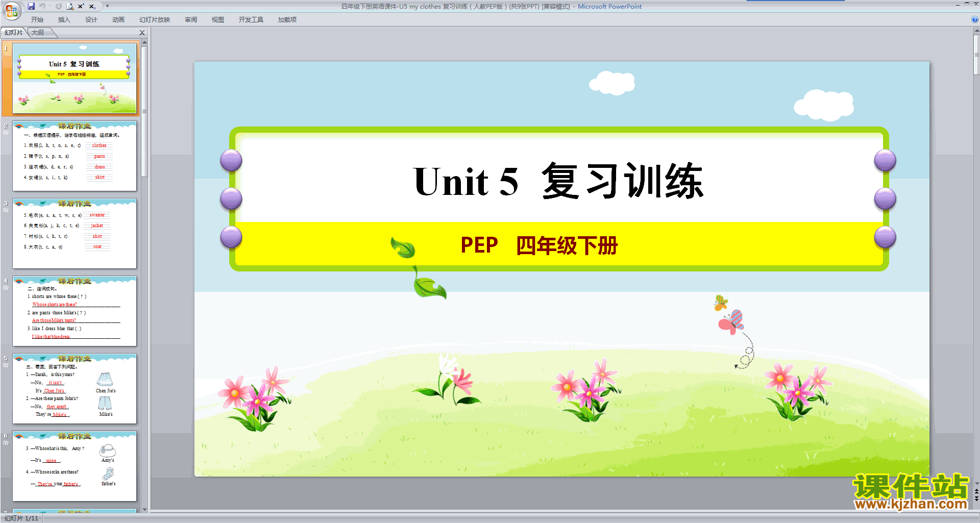Open the 视图 ribbon tab

218,20
